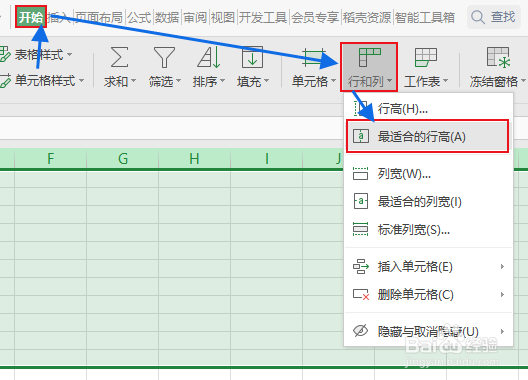Switch to the 开发工具 tab

263,17
